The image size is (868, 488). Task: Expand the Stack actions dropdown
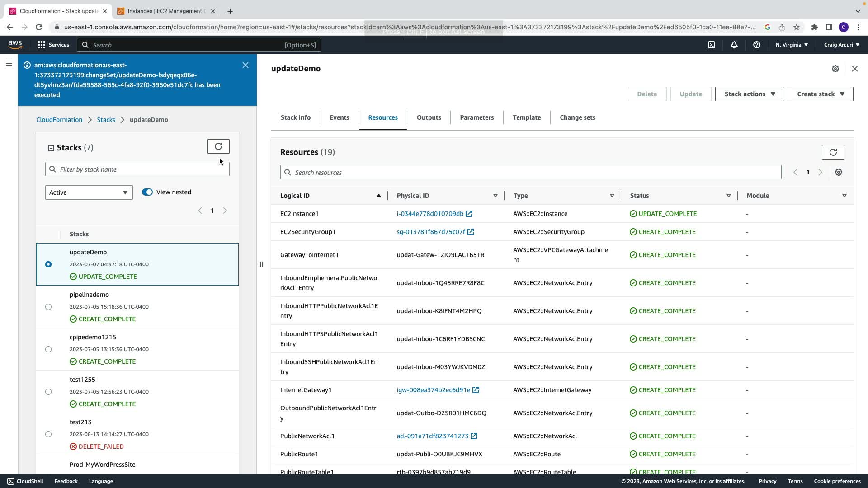(749, 94)
